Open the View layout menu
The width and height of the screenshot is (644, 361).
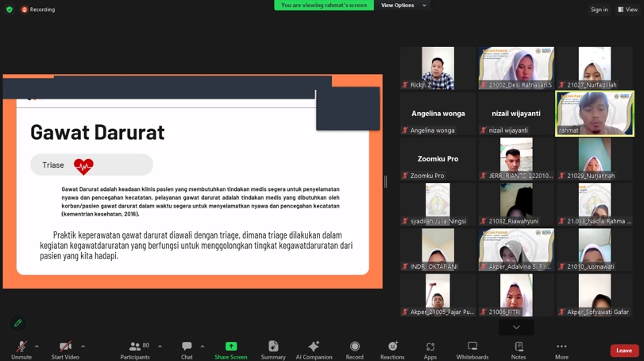click(627, 10)
